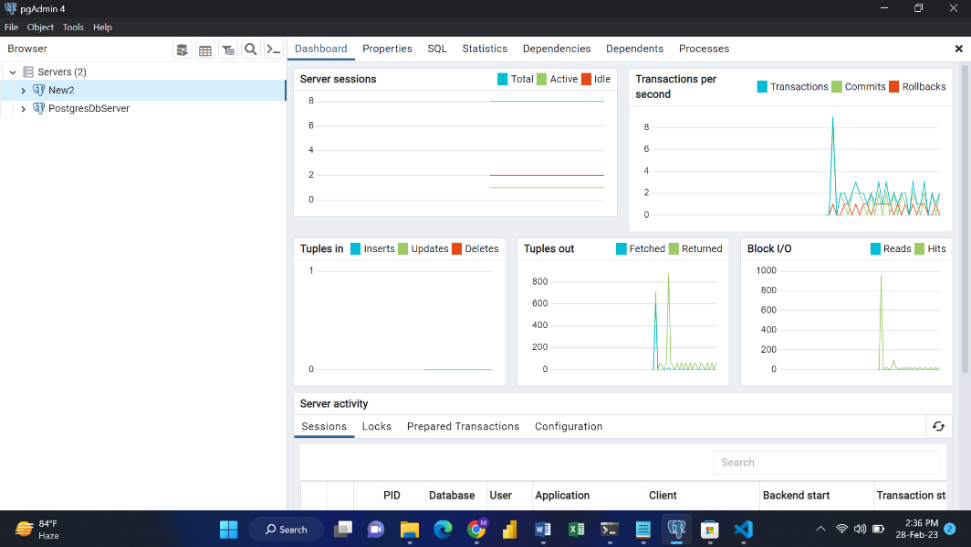Open Microsoft Excel from taskbar
971x547 pixels.
(x=577, y=529)
